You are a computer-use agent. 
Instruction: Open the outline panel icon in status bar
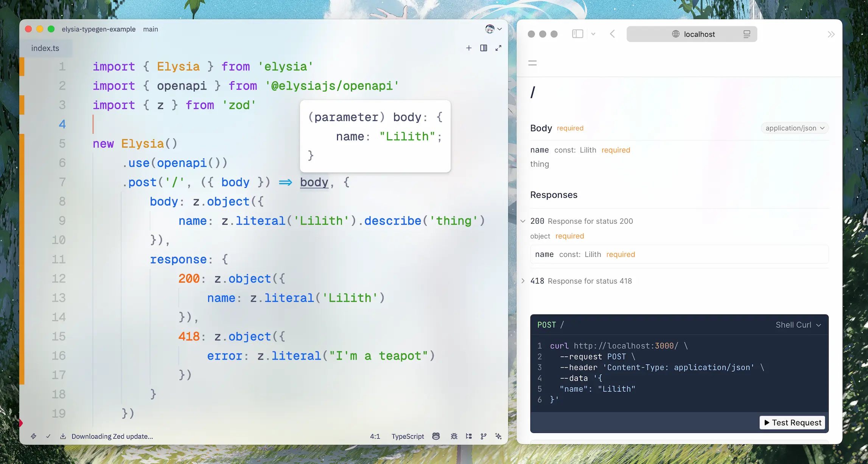[x=469, y=436]
